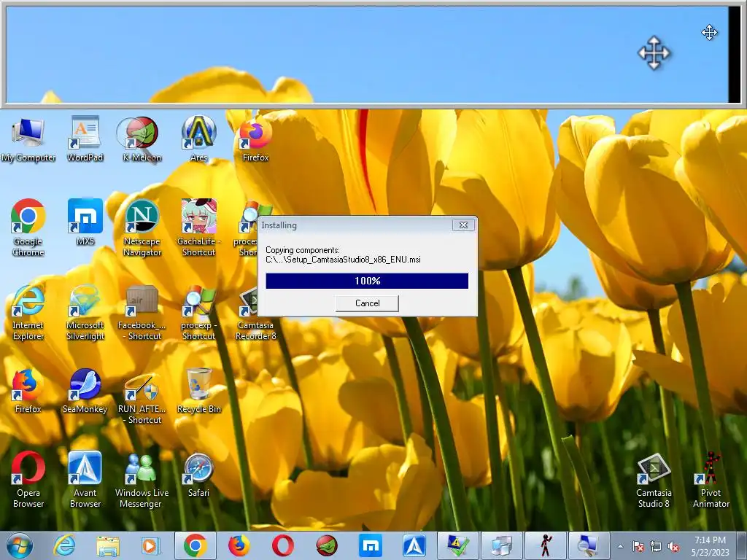Launch Internet Explorer from the taskbar
This screenshot has width=747, height=560.
(64, 545)
